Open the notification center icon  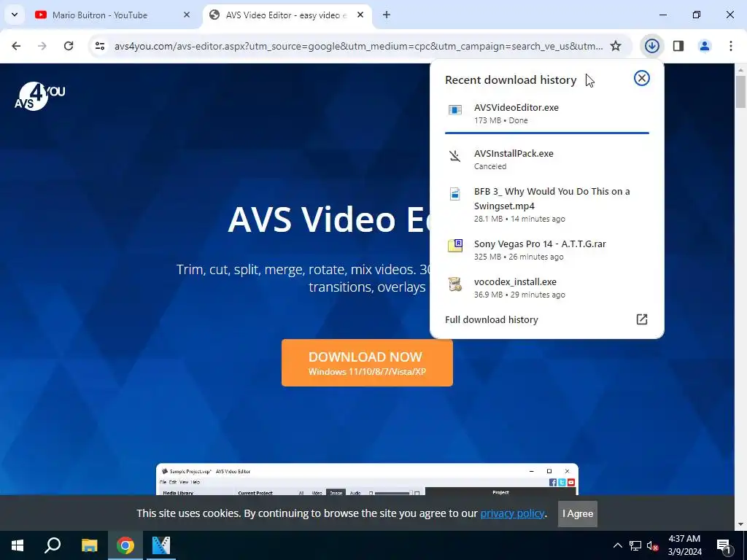tap(723, 545)
